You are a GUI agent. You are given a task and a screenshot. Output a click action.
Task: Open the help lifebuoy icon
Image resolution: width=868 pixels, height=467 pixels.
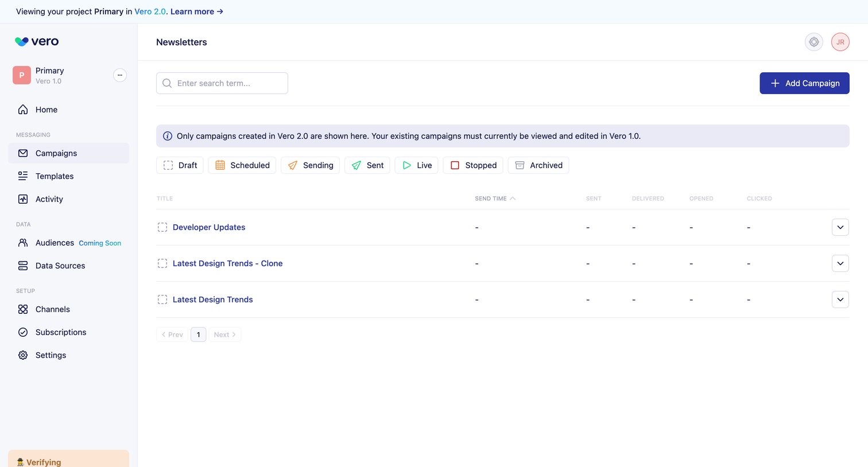814,42
